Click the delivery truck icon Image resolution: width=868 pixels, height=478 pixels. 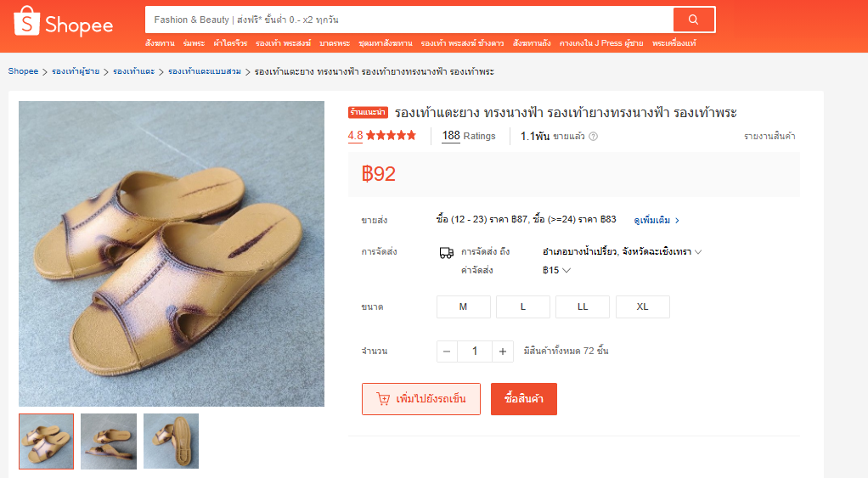point(446,253)
